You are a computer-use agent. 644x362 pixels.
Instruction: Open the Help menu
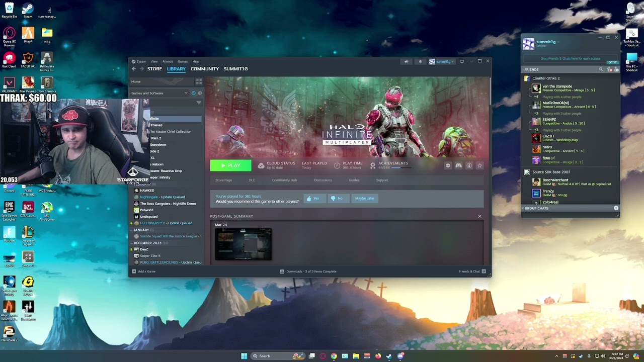(x=196, y=61)
